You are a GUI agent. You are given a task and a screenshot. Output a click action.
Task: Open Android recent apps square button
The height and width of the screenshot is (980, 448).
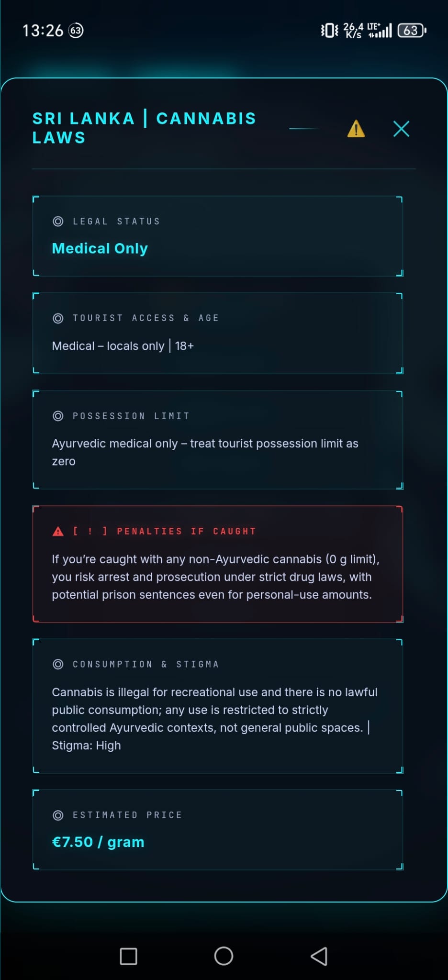coord(128,956)
